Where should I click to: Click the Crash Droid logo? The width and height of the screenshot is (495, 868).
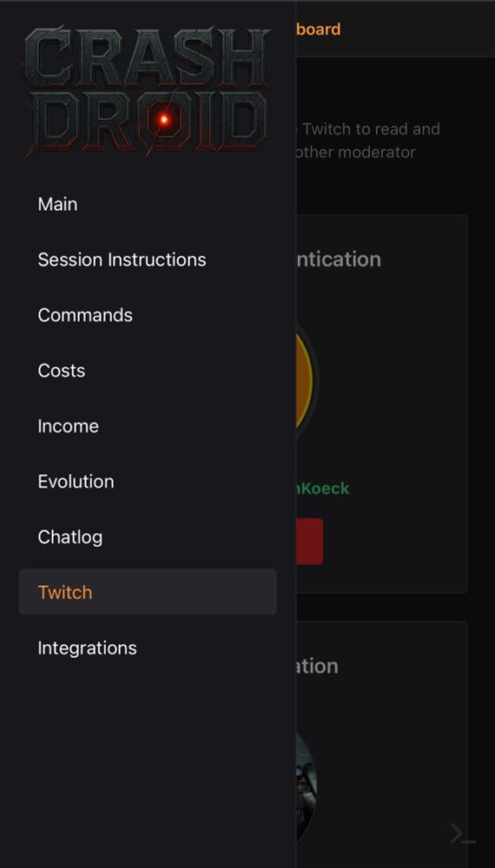point(148,92)
